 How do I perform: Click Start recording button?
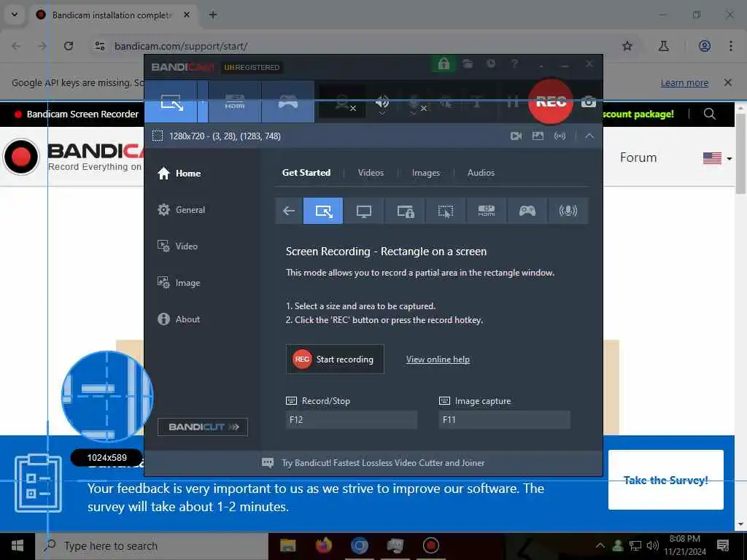tap(335, 359)
